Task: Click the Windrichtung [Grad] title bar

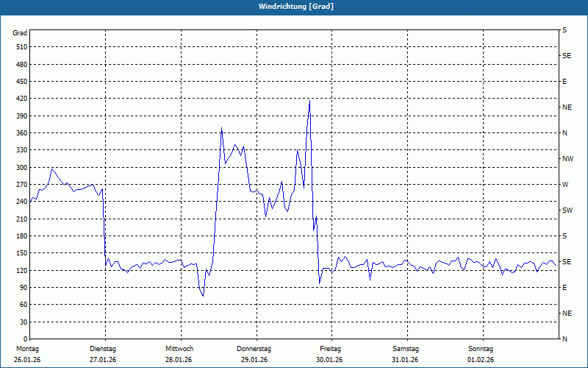Action: (x=294, y=7)
